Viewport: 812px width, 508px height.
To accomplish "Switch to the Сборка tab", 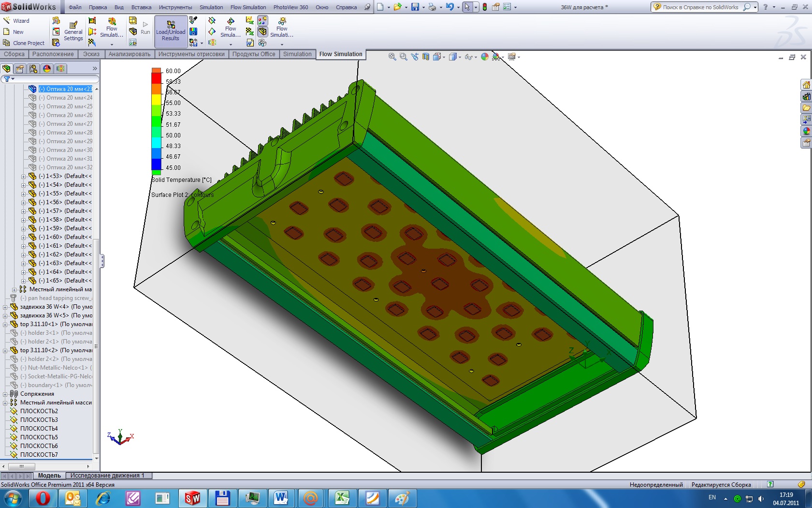I will (x=14, y=54).
